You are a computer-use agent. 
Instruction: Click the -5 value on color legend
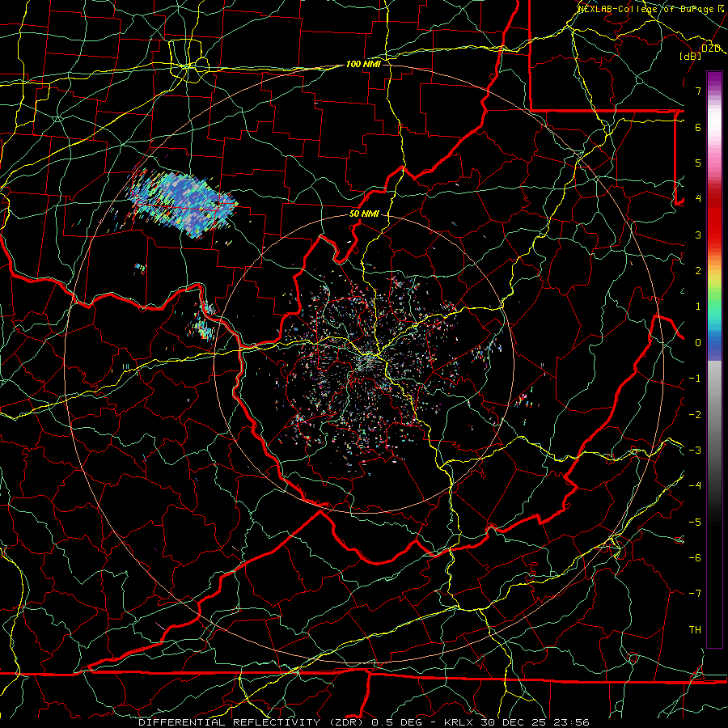point(695,523)
